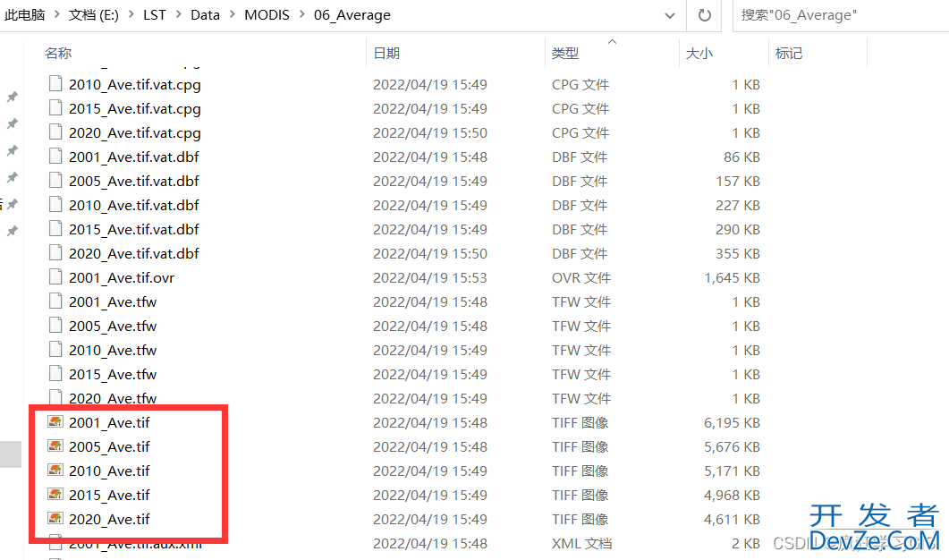
Task: Go to MODIS folder in the breadcrumb
Action: 267,15
